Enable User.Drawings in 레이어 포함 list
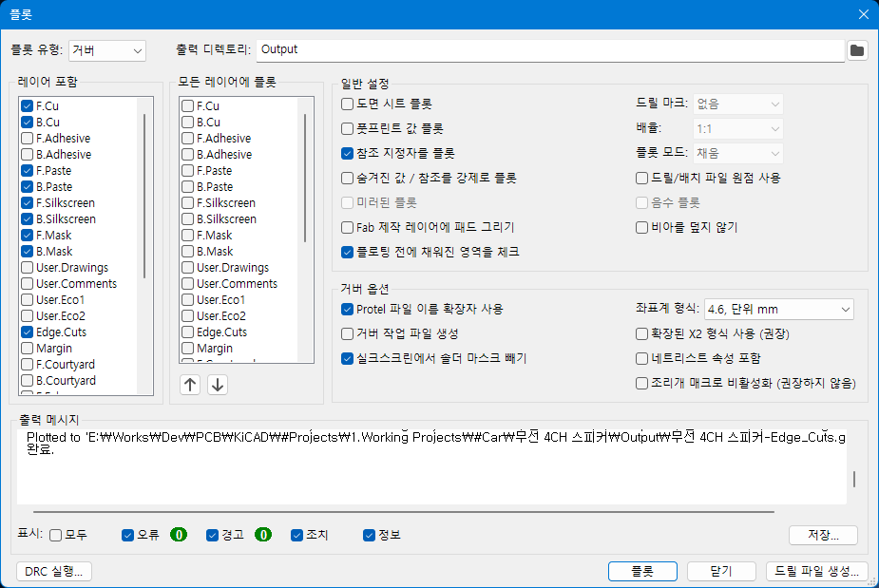 (x=27, y=267)
